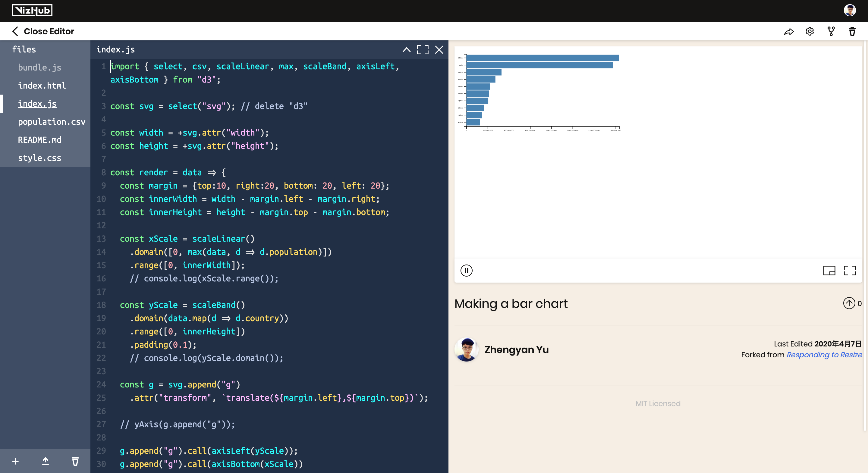Toggle the preview fullscreen mode

click(850, 271)
